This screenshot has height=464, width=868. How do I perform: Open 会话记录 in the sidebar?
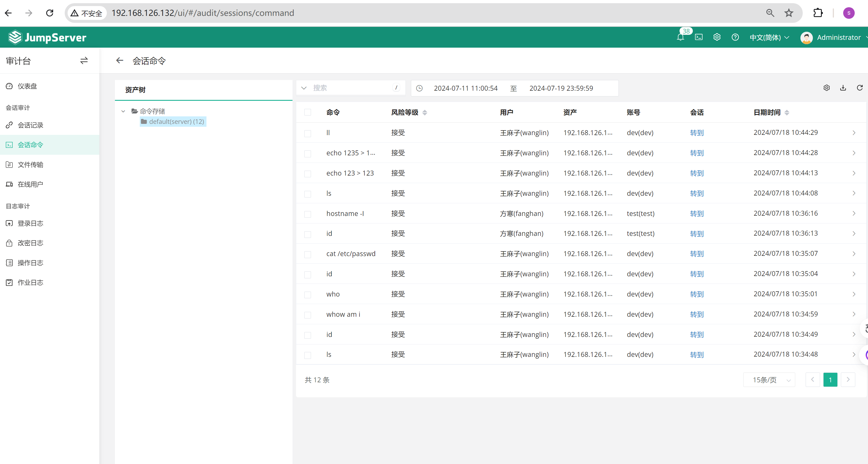pyautogui.click(x=30, y=125)
